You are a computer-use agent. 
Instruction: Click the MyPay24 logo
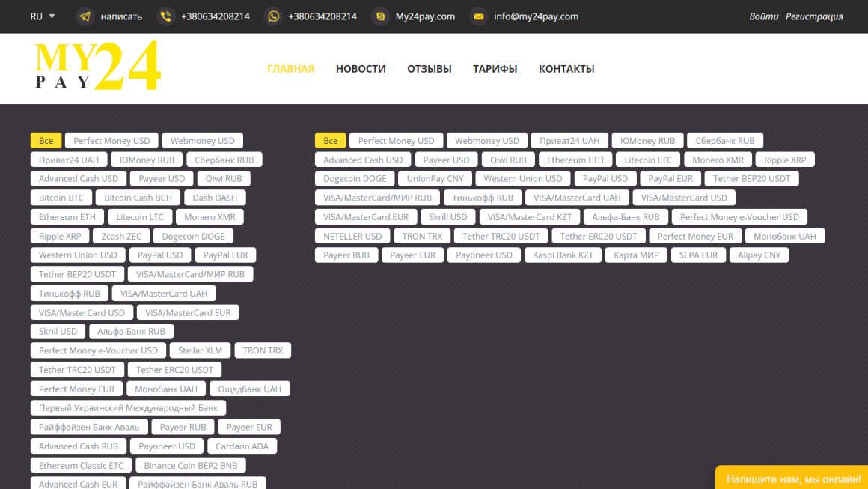pyautogui.click(x=97, y=65)
